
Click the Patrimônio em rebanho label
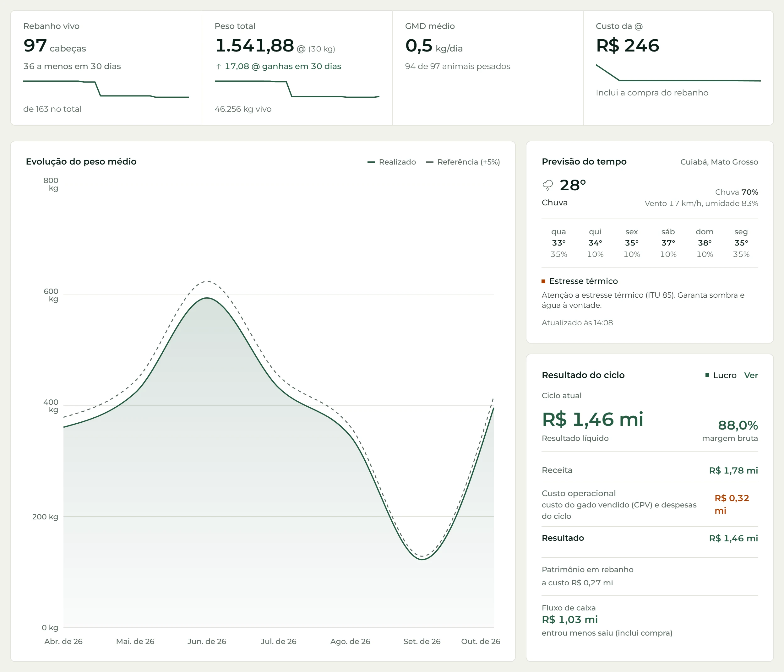tap(587, 569)
